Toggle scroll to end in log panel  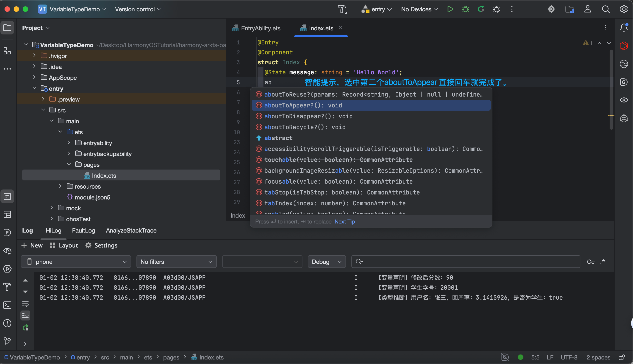[x=25, y=315]
